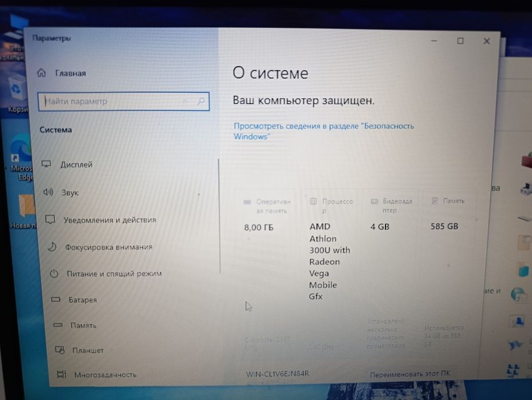The image size is (532, 400).
Task: Click the О системе page title
Action: pyautogui.click(x=270, y=73)
